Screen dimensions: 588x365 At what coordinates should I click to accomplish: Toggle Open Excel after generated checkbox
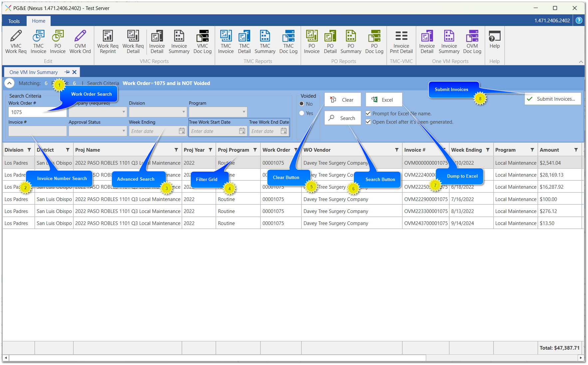[368, 122]
